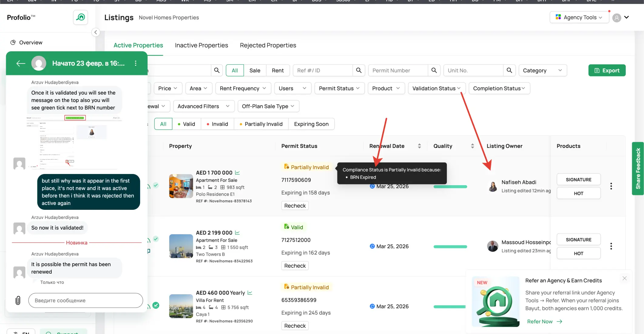Screen dimensions: 644x334
Task: Open the user account avatar
Action: pyautogui.click(x=617, y=18)
